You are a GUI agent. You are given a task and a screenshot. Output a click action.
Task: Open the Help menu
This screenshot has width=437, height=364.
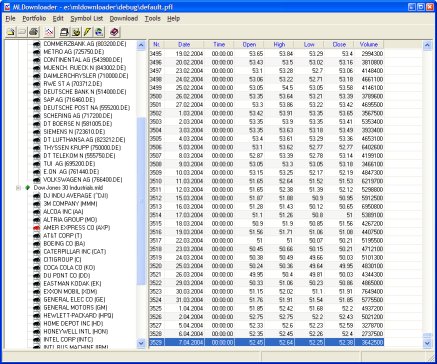point(174,19)
